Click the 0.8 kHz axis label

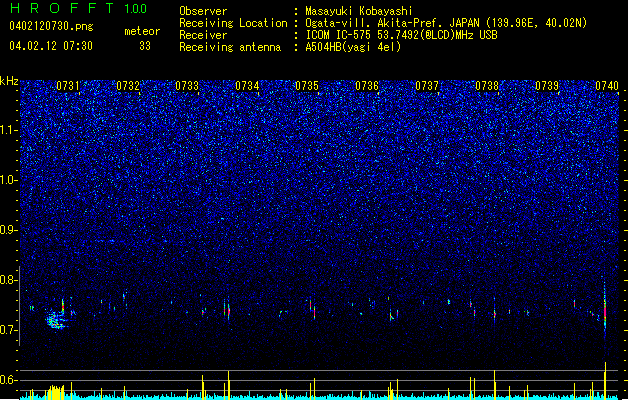[9, 280]
